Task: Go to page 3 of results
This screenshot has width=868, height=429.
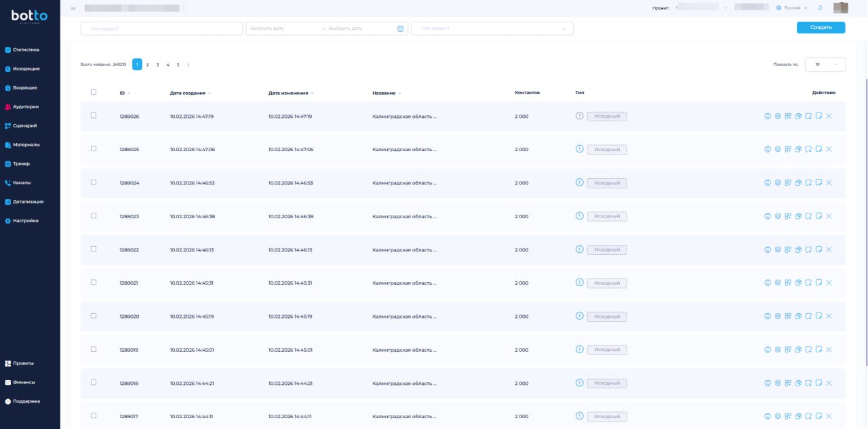Action: [157, 64]
